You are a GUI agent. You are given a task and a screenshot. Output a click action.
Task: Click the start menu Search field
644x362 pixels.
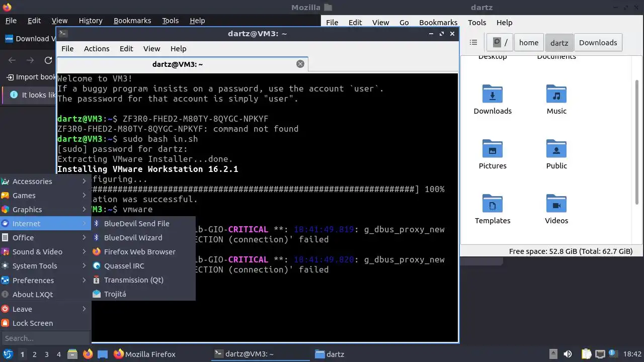(x=45, y=338)
